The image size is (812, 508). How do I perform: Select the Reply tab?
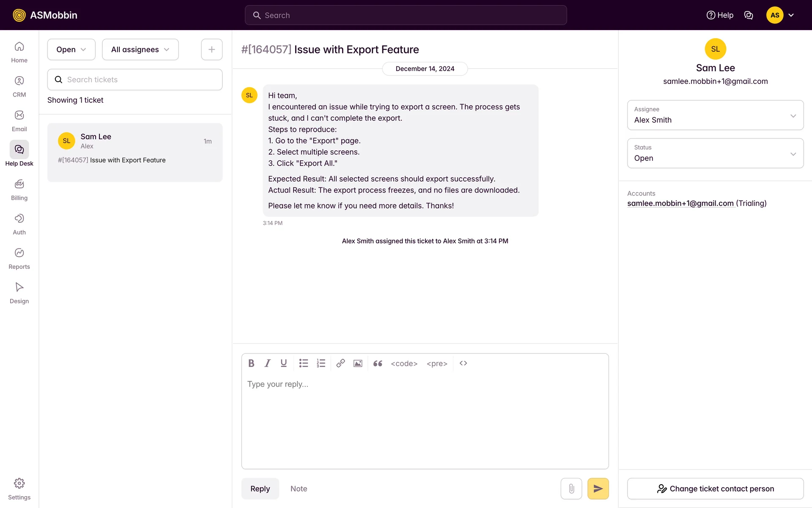pos(260,489)
